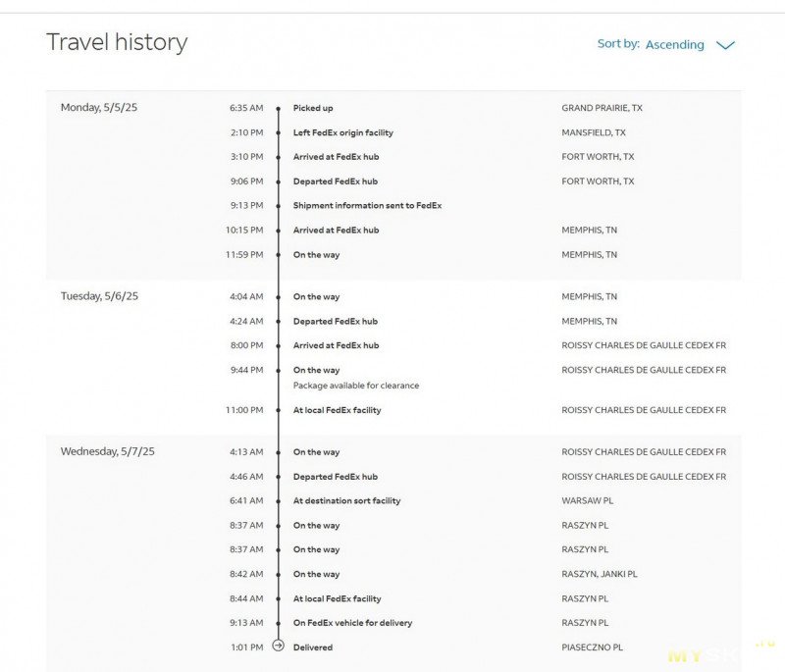
Task: Select the Monday, 5/5/25 date heading
Action: [99, 108]
